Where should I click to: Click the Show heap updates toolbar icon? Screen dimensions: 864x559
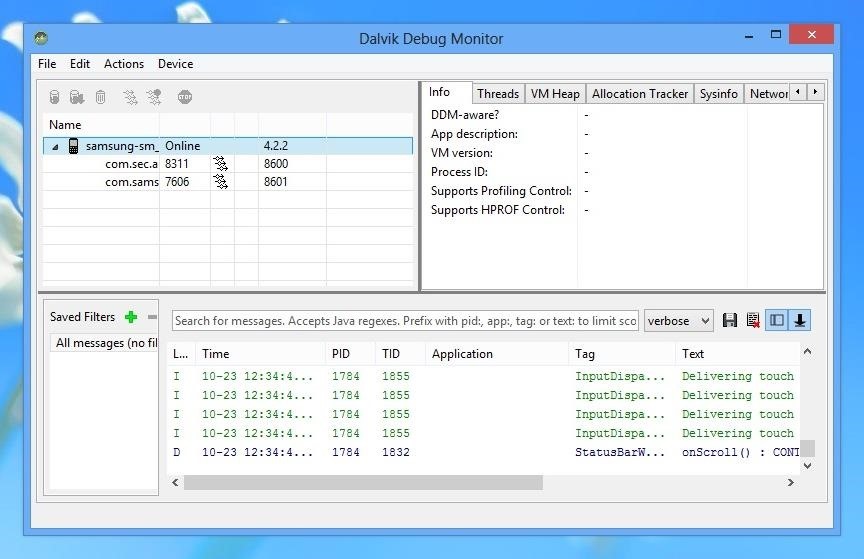pyautogui.click(x=54, y=97)
